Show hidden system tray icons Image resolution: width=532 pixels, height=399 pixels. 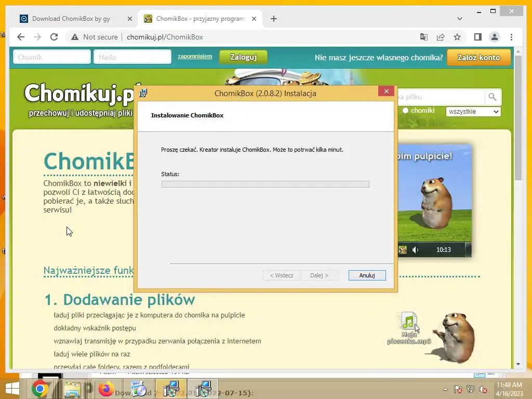(445, 389)
